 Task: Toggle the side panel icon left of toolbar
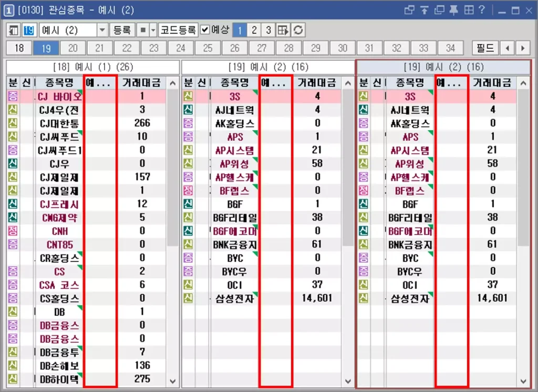coord(13,30)
